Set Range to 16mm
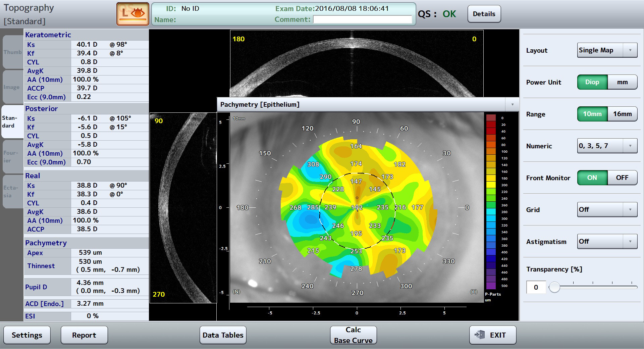The width and height of the screenshot is (644, 349). coord(622,114)
